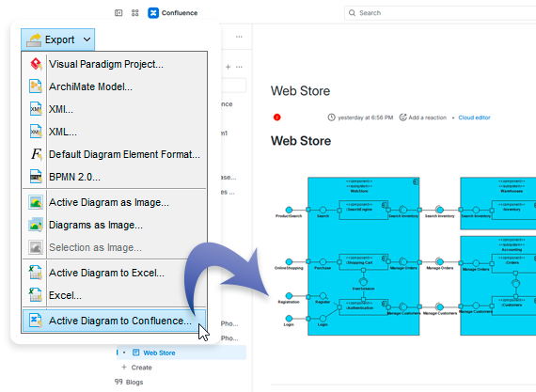Click the XMI file icon
The height and width of the screenshot is (392, 536).
[36, 109]
